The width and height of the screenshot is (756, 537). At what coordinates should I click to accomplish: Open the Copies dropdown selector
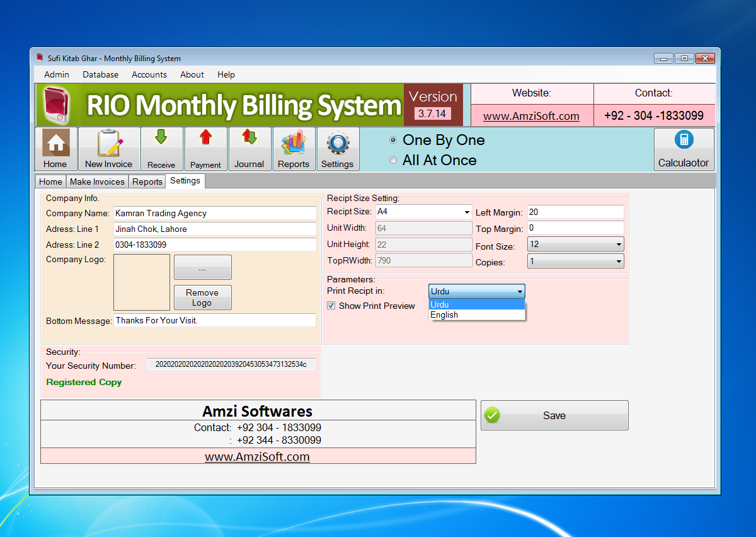click(616, 262)
